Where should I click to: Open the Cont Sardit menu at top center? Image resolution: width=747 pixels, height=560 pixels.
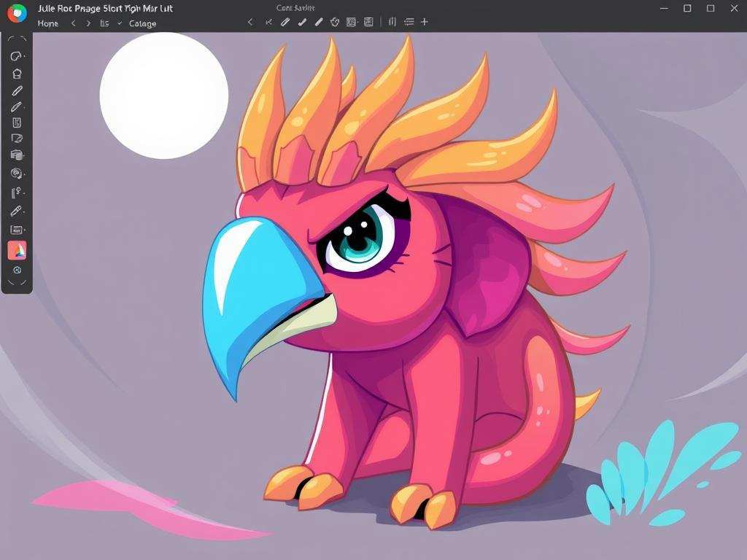[294, 7]
